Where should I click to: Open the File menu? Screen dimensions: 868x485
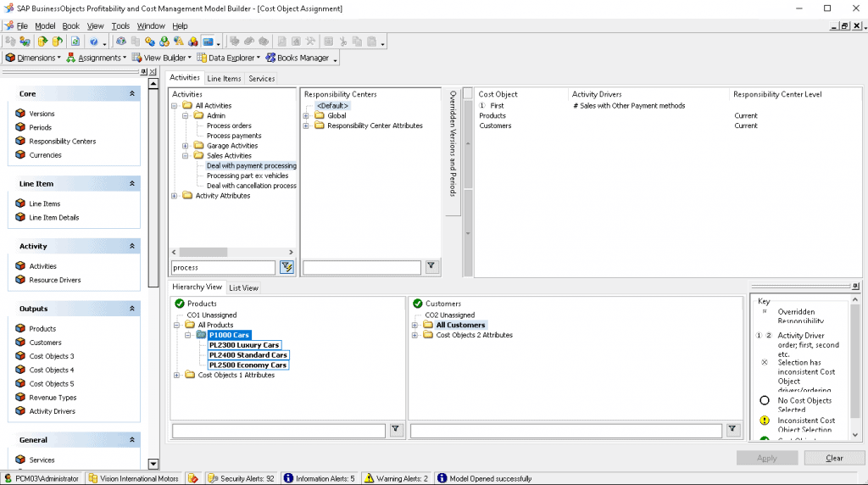coord(22,26)
